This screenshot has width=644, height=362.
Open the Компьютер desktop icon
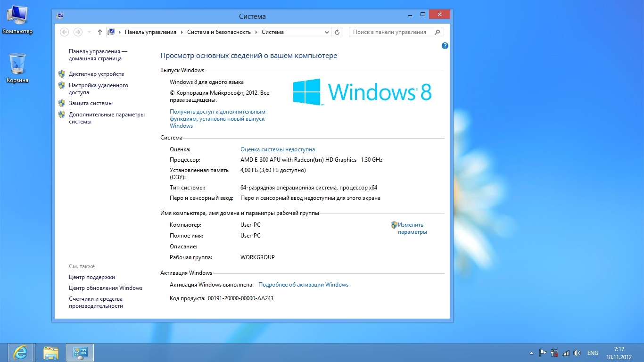click(x=17, y=20)
